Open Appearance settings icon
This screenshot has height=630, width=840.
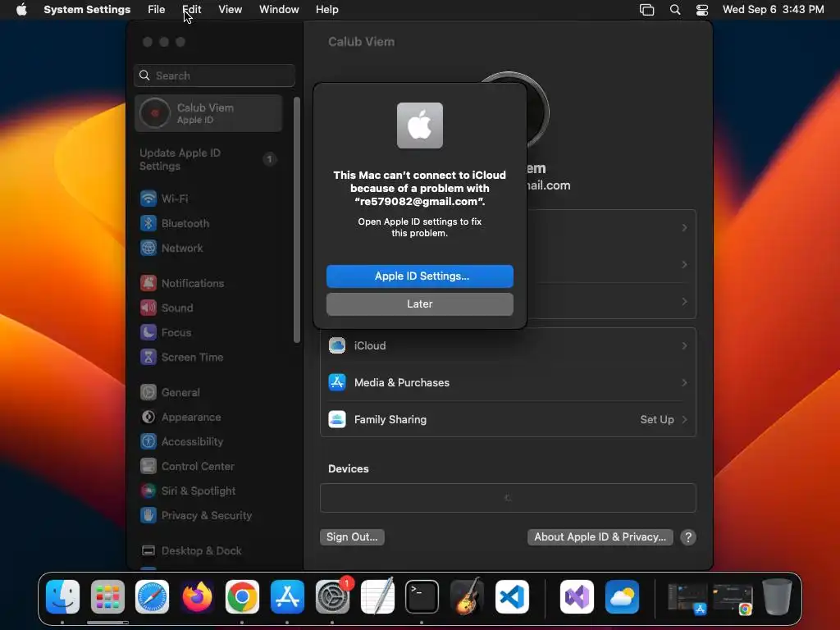(148, 417)
